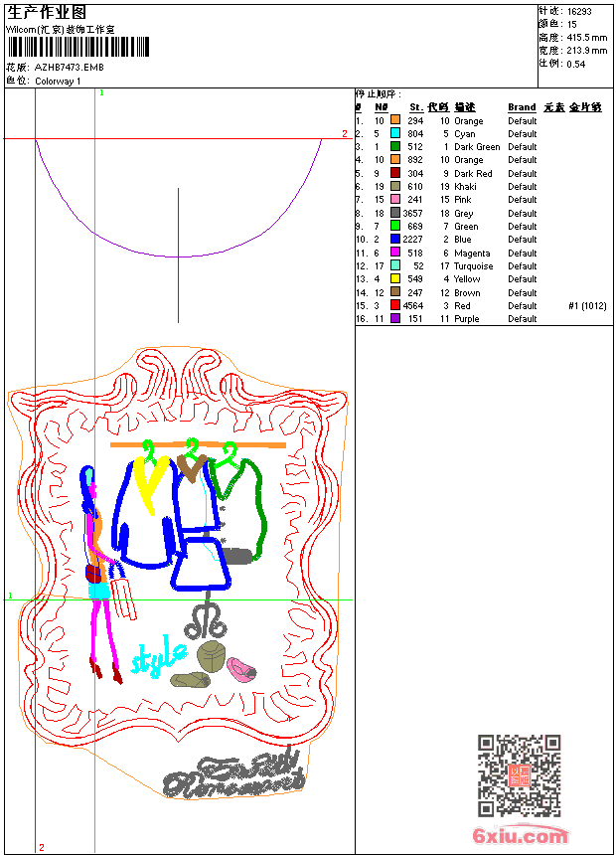
Task: Click the width value '213.9 mm'
Action: click(586, 51)
